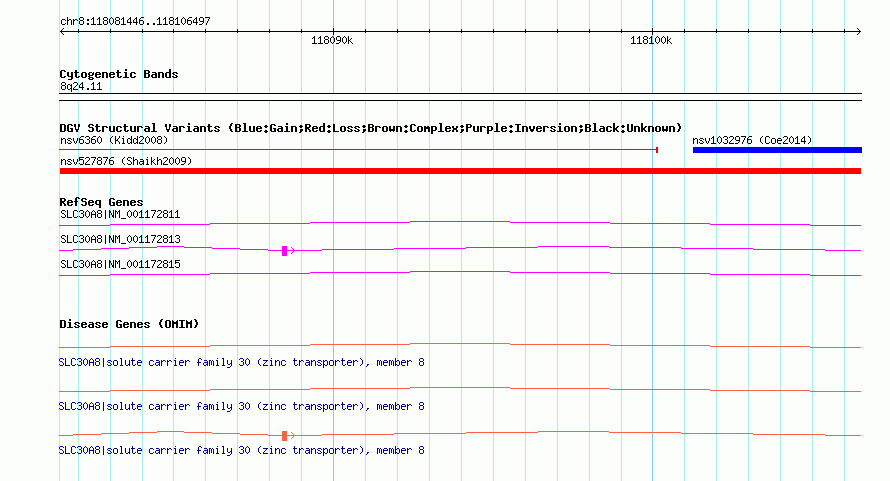Screen dimensions: 890x481
Task: Open the nsv527876 (Shaikh2009) variant label
Action: [126, 161]
